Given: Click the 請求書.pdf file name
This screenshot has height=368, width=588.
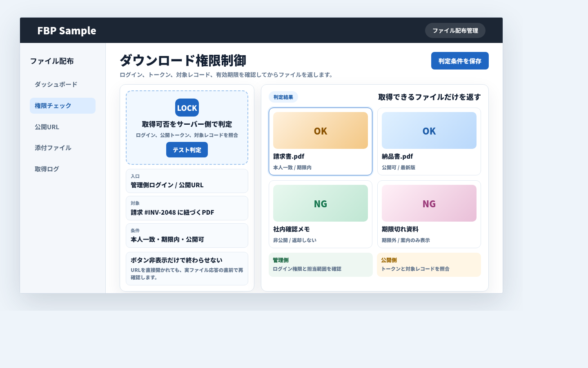Looking at the screenshot, I should pyautogui.click(x=289, y=156).
